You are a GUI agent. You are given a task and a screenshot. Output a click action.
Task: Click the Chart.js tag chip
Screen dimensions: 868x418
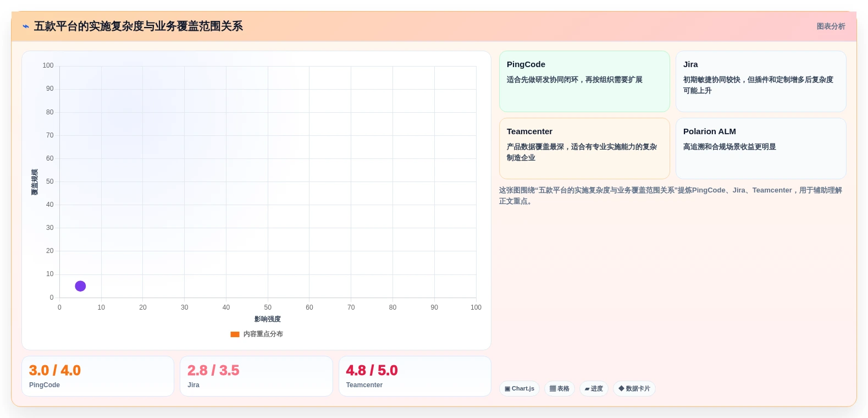coord(519,389)
